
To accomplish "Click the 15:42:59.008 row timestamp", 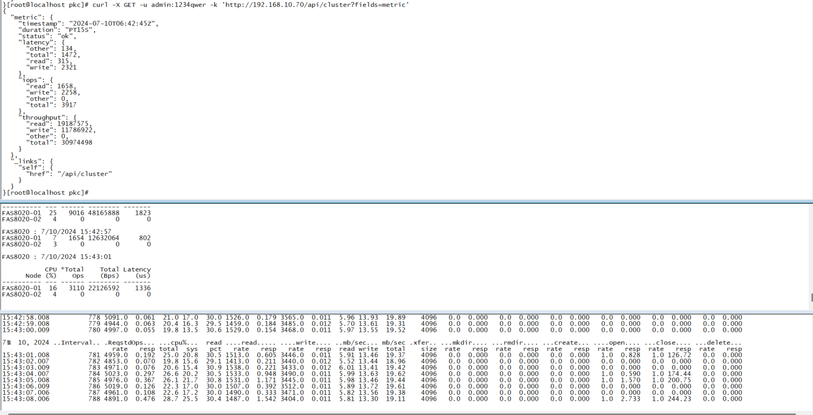I will 26,323.
